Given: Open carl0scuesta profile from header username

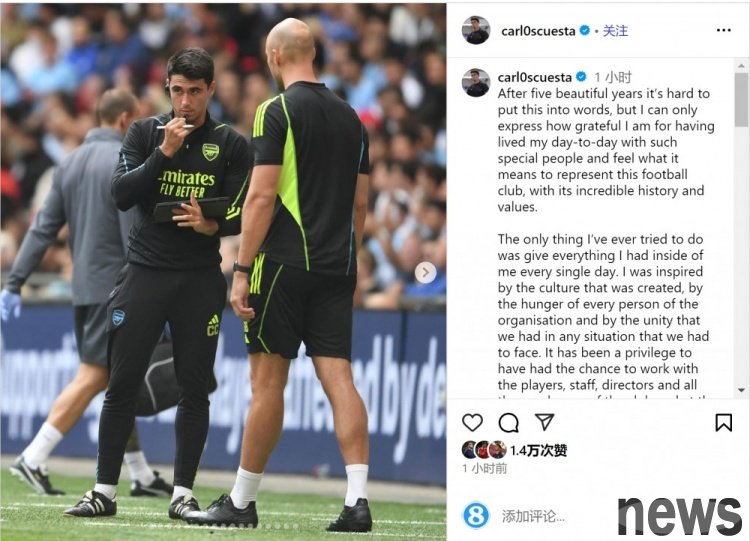Looking at the screenshot, I should click(x=538, y=31).
